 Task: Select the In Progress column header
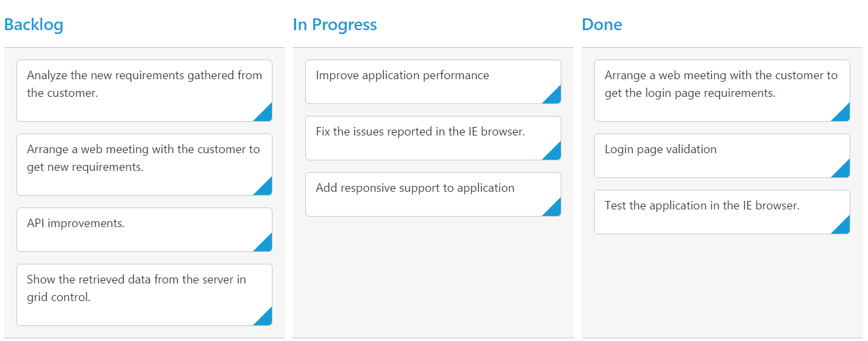click(335, 25)
